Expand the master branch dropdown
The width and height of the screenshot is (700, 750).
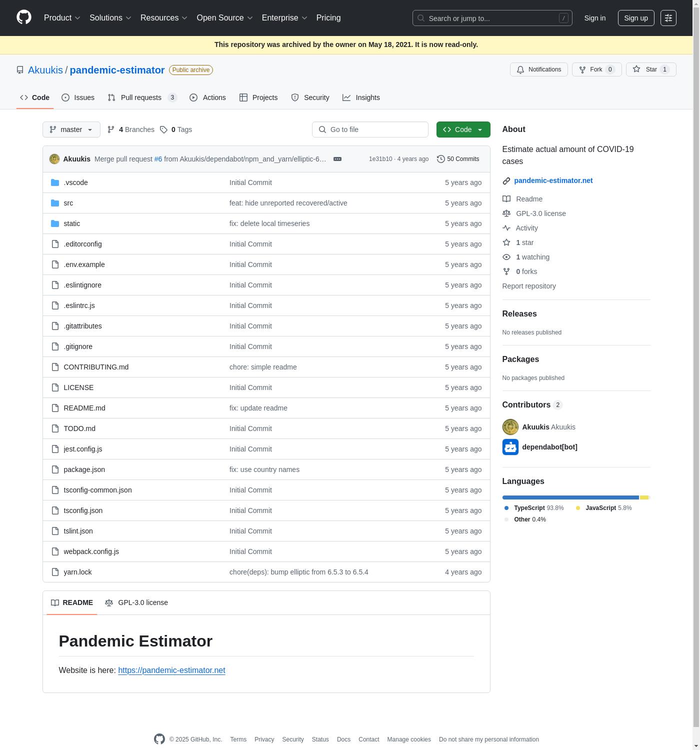point(71,129)
